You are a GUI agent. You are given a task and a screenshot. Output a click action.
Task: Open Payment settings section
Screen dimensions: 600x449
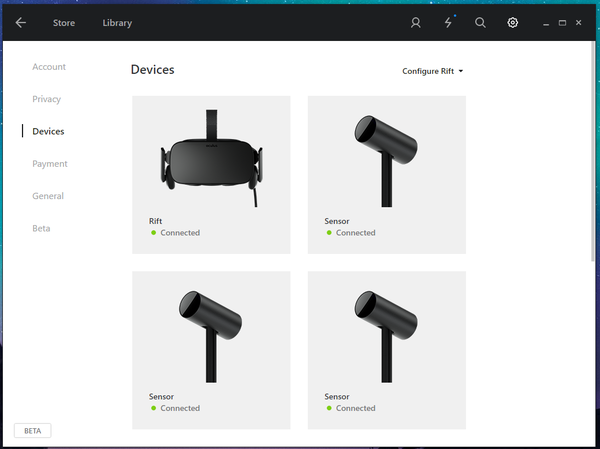click(50, 164)
